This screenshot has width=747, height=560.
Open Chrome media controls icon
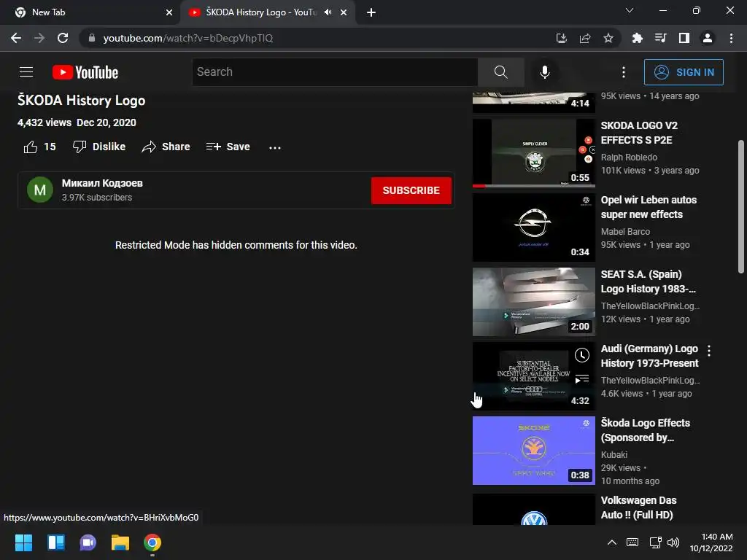(x=660, y=38)
